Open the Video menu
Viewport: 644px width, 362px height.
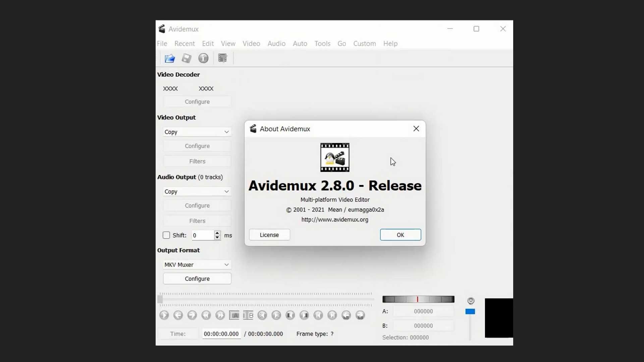251,43
